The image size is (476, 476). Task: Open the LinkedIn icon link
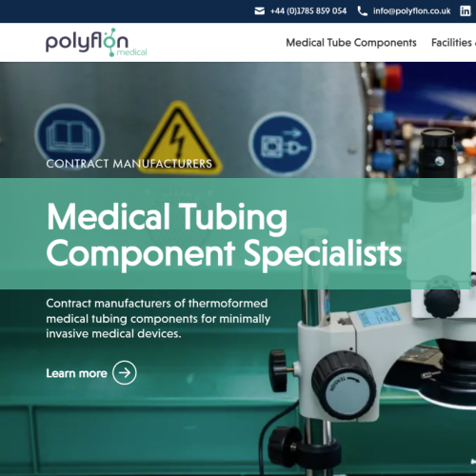pos(466,11)
